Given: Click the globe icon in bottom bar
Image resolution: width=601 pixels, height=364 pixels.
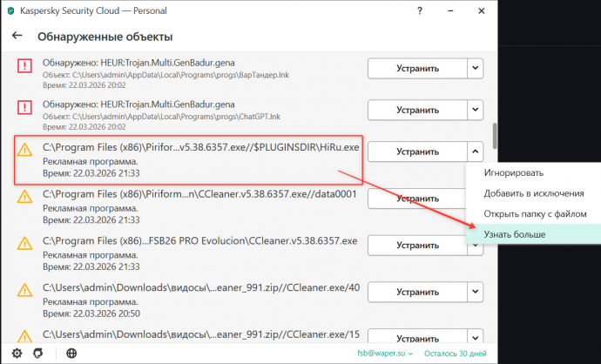Looking at the screenshot, I should click(71, 354).
